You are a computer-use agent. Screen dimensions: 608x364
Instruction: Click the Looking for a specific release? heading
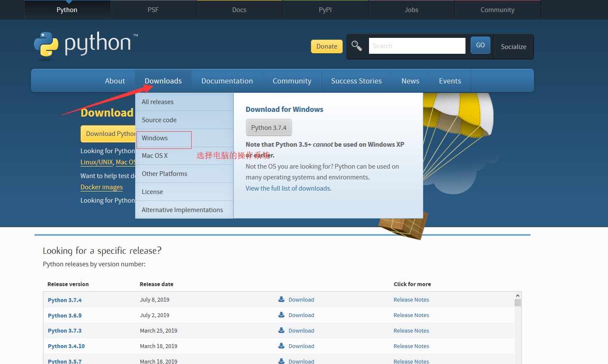[102, 251]
